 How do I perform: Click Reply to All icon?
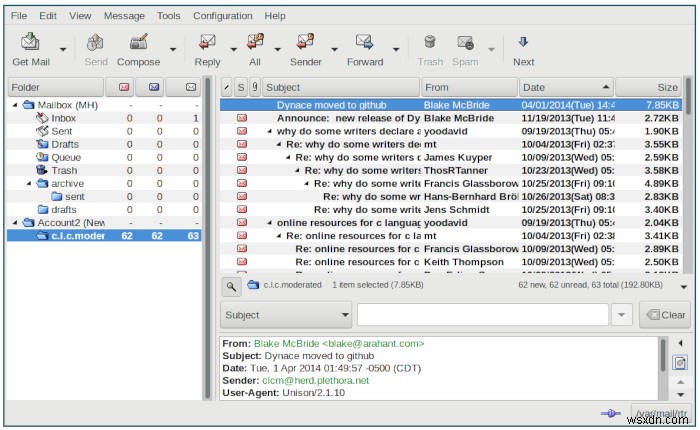coord(255,42)
